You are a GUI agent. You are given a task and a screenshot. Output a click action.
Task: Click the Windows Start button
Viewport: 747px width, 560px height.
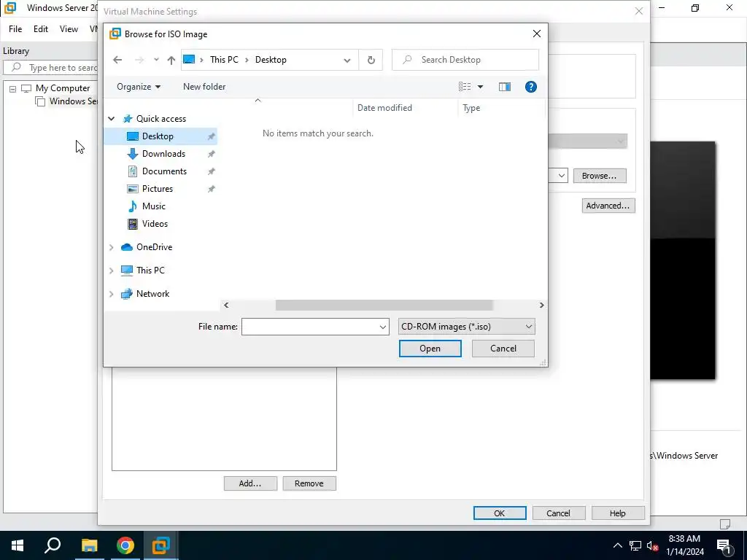click(x=18, y=545)
